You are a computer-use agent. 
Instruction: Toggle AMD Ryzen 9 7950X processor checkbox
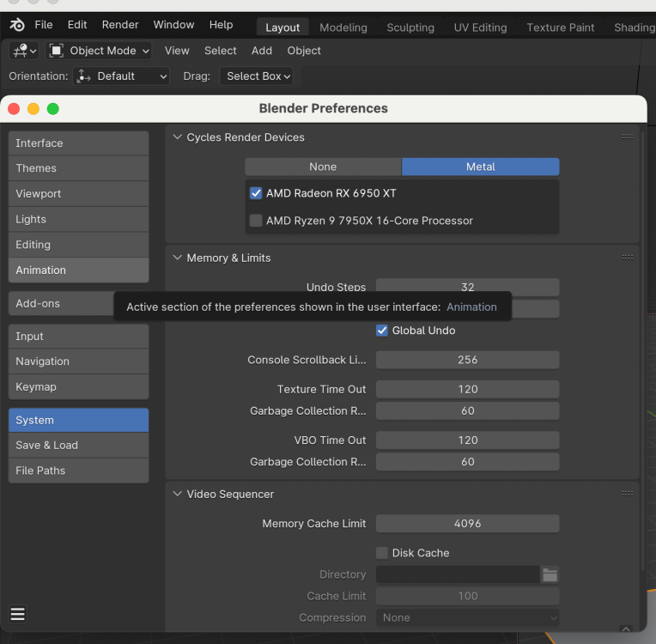pyautogui.click(x=256, y=221)
